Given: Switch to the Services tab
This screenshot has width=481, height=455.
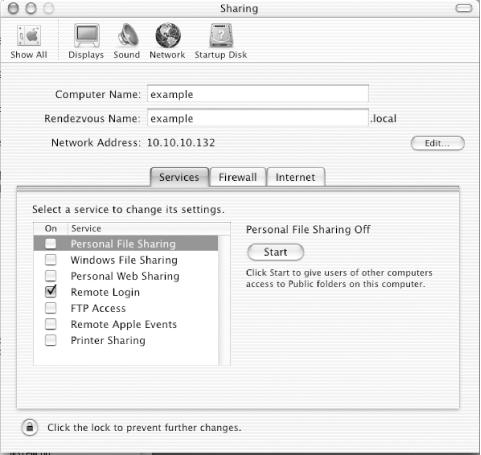Looking at the screenshot, I should pyautogui.click(x=179, y=177).
